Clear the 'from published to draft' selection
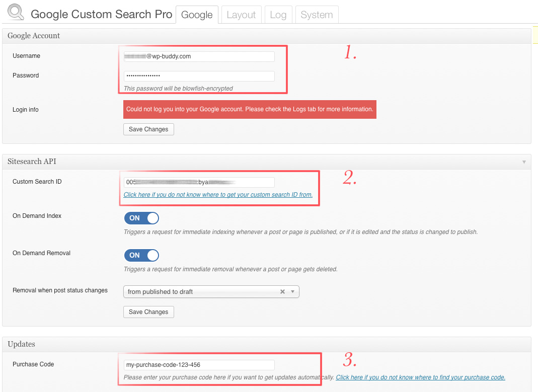538x392 pixels. (x=282, y=292)
